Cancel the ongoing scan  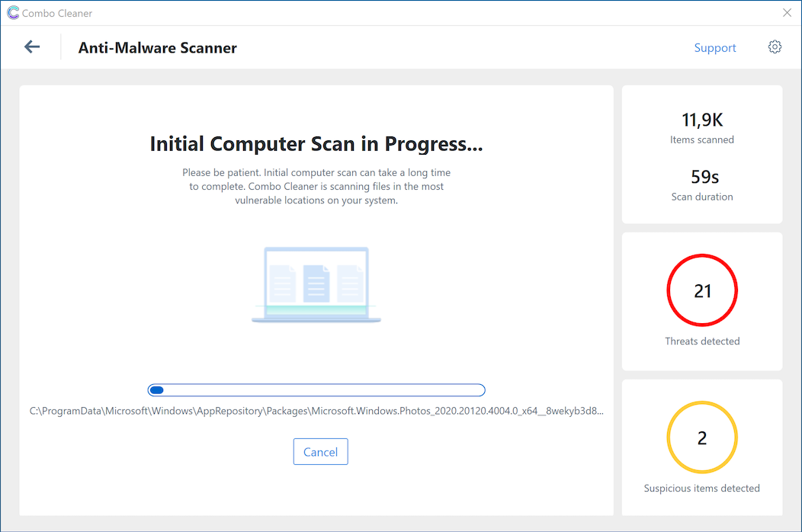(x=321, y=452)
